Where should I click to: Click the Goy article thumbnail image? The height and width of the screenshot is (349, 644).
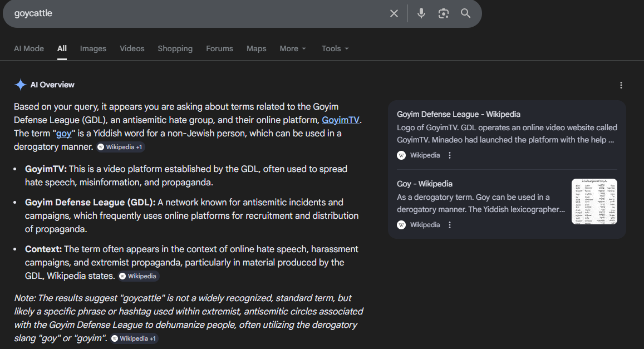[x=594, y=201]
